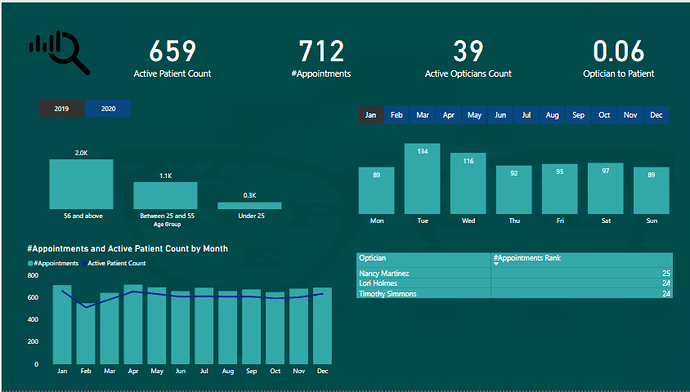Click the Active Patient Count legend marker
The height and width of the screenshot is (392, 690).
[x=84, y=264]
